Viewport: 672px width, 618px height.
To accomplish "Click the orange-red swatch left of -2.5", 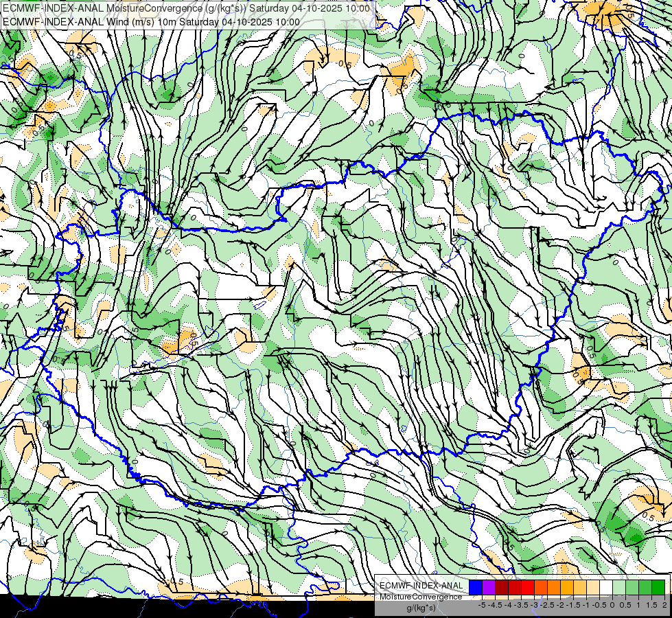I will click(541, 588).
